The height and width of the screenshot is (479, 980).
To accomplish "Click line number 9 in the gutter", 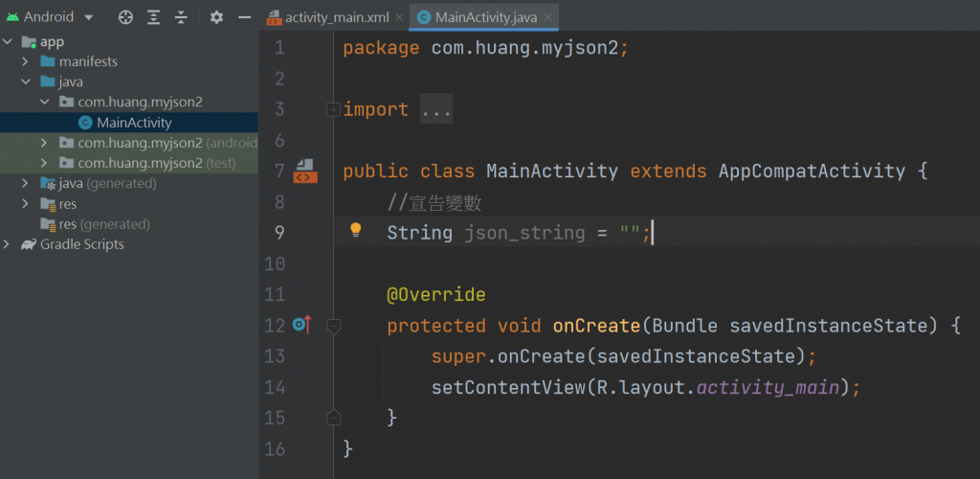I will point(278,233).
